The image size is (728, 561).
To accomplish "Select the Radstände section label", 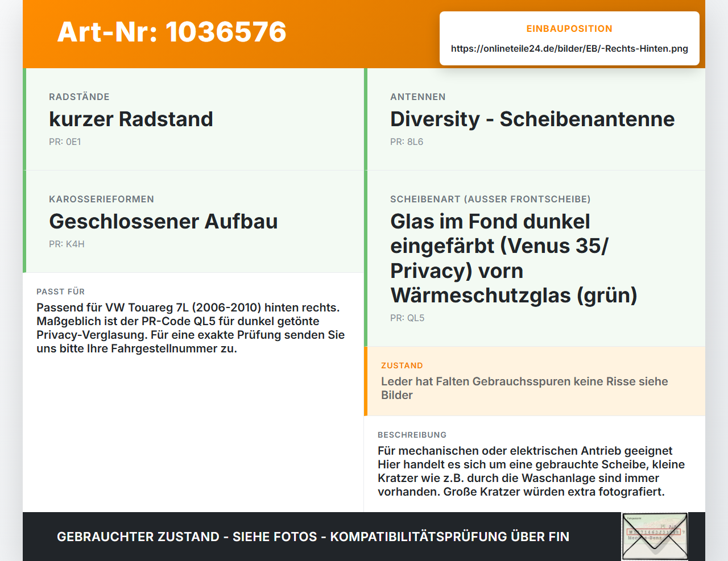I will tap(79, 97).
